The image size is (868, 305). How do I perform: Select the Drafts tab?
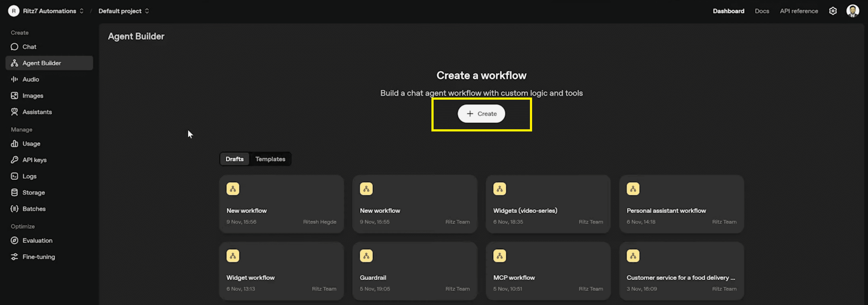[x=234, y=159]
